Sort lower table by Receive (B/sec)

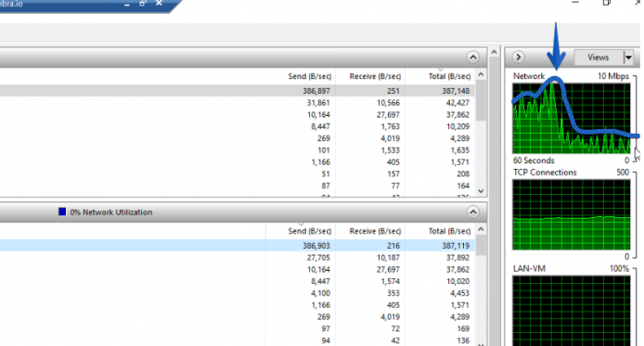tap(375, 231)
